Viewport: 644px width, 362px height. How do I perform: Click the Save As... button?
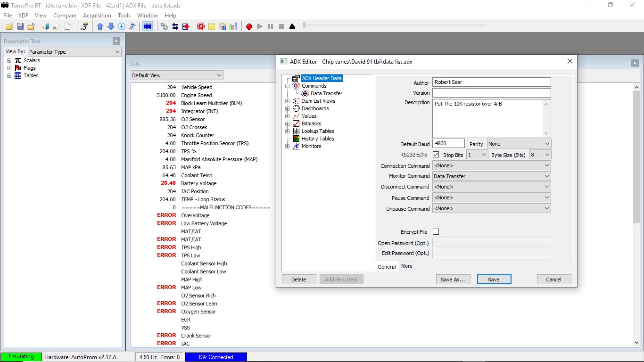tap(453, 280)
